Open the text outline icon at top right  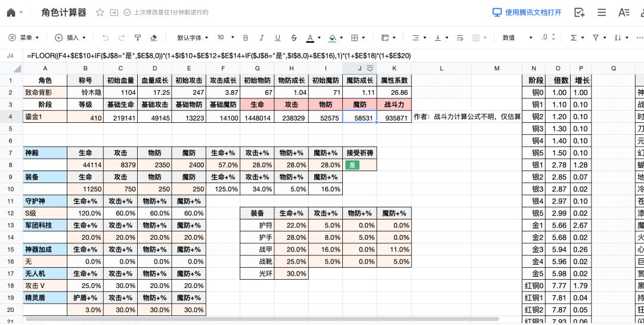coord(624,13)
